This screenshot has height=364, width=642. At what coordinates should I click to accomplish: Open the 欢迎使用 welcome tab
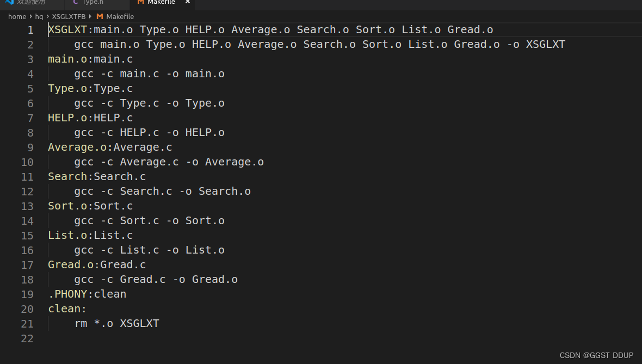(x=32, y=3)
